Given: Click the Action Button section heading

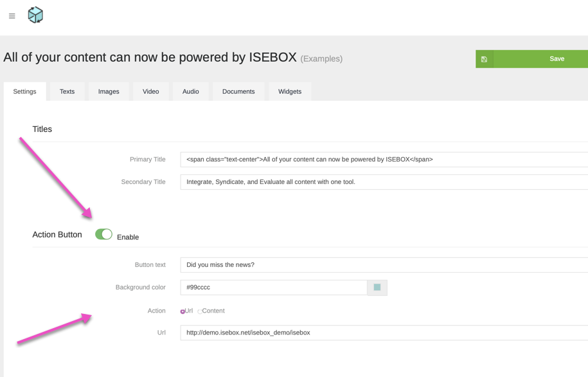Looking at the screenshot, I should pyautogui.click(x=57, y=234).
